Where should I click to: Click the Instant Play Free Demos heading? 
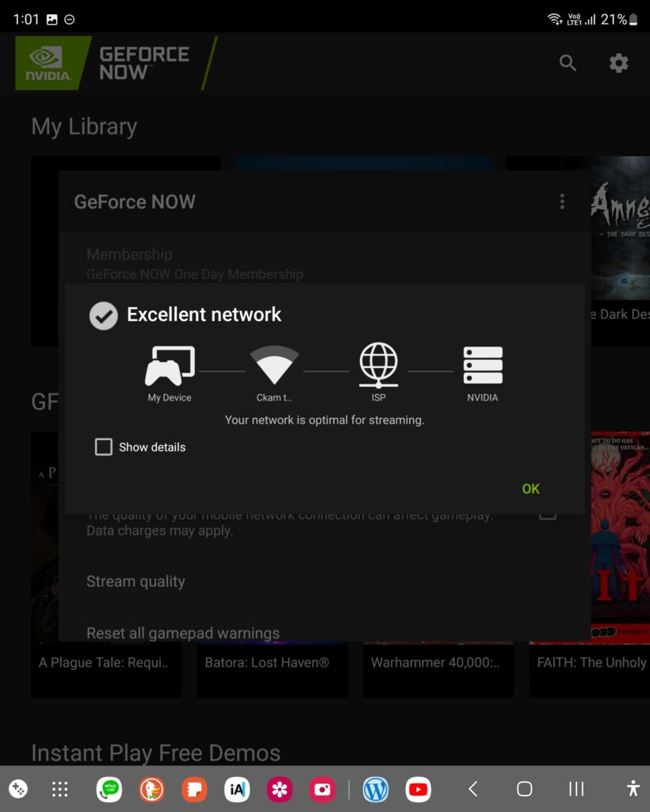pos(156,753)
